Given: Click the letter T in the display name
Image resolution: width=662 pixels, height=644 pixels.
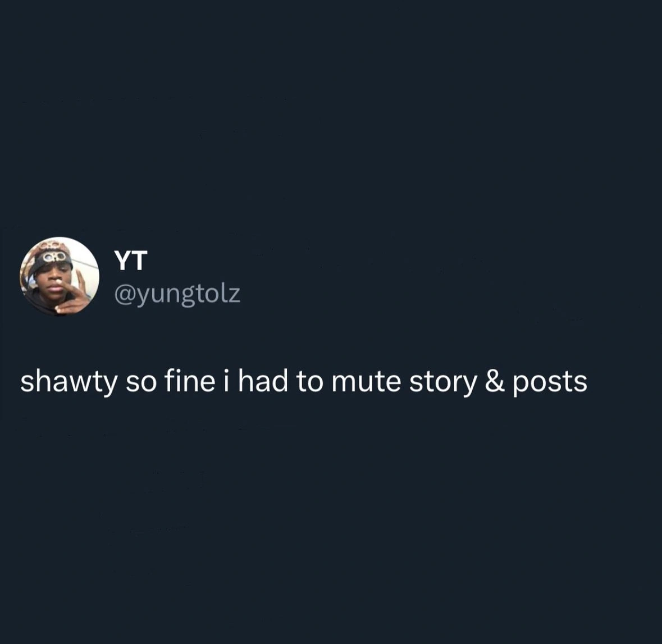Looking at the screenshot, I should (139, 261).
